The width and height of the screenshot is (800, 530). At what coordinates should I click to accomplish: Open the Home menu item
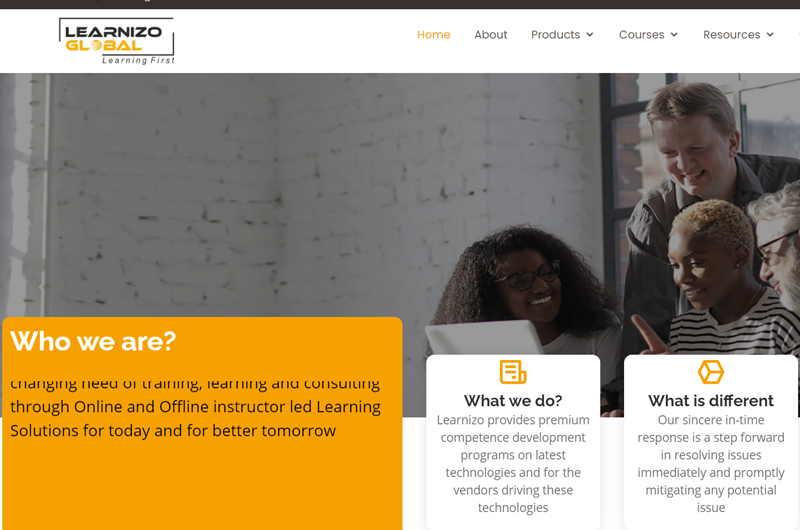tap(434, 35)
